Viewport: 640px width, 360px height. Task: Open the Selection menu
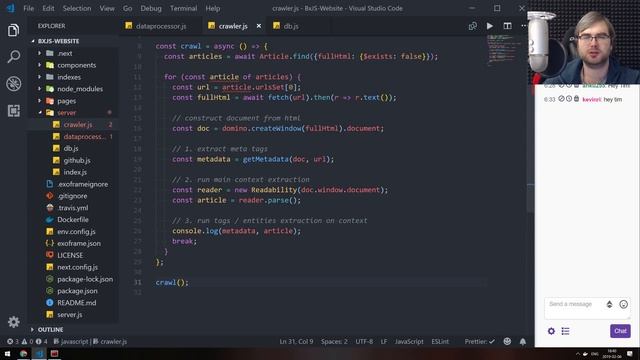[77, 8]
